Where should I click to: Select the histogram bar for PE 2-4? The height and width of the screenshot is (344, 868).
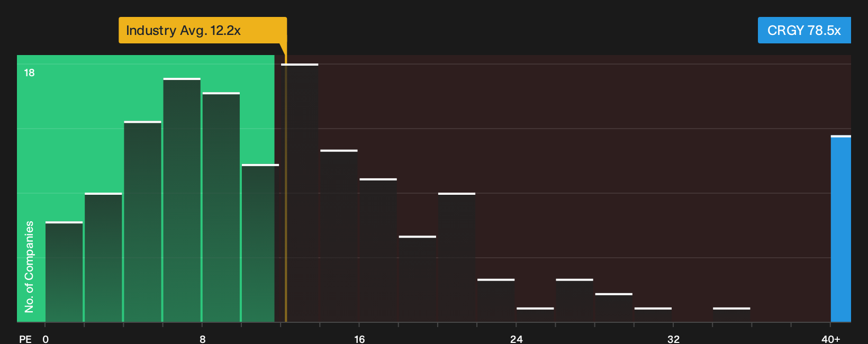103,257
